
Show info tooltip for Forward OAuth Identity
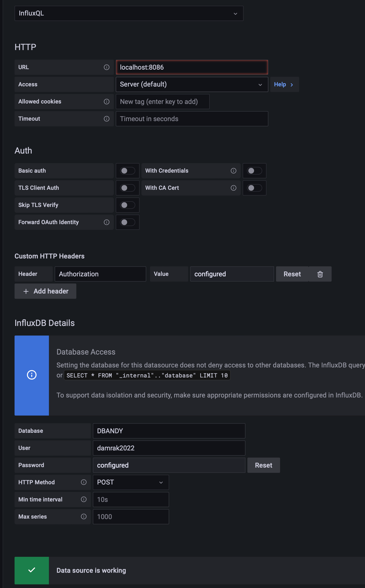[x=106, y=222]
